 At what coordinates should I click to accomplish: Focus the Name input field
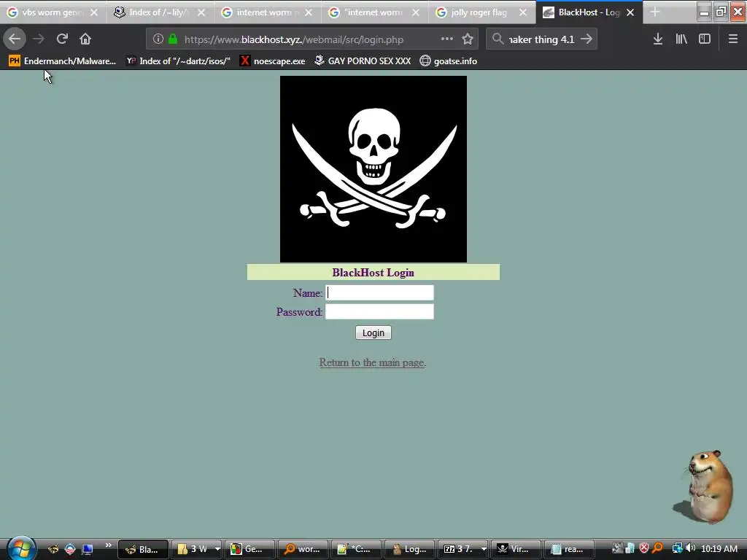pyautogui.click(x=379, y=293)
